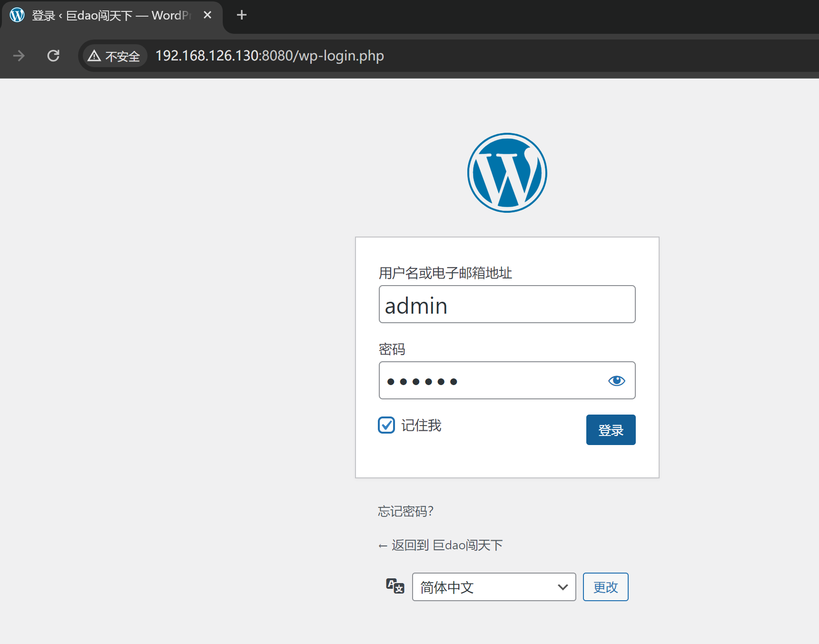Reload the page with the refresh icon

53,56
